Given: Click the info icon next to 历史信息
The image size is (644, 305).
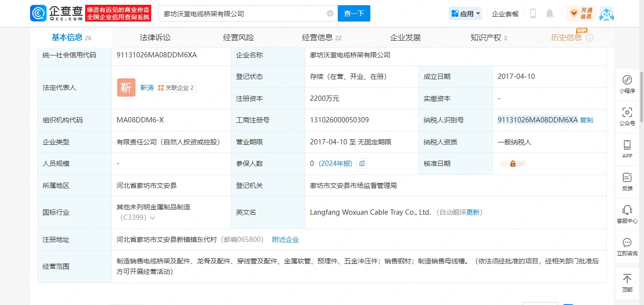Looking at the screenshot, I should point(589,38).
